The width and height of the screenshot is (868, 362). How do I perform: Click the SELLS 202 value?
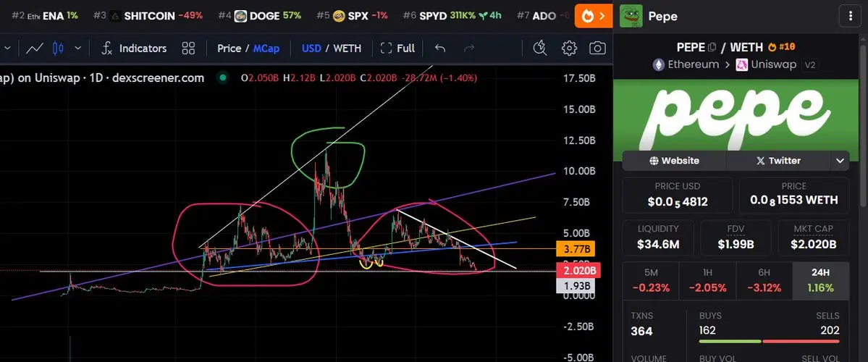tap(830, 330)
